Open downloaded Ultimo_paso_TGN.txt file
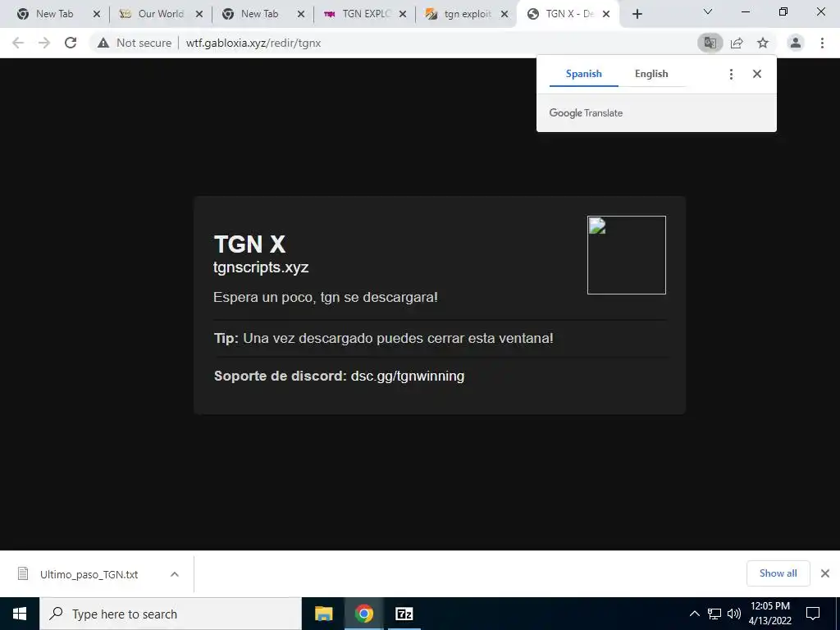The height and width of the screenshot is (630, 840). pos(89,574)
